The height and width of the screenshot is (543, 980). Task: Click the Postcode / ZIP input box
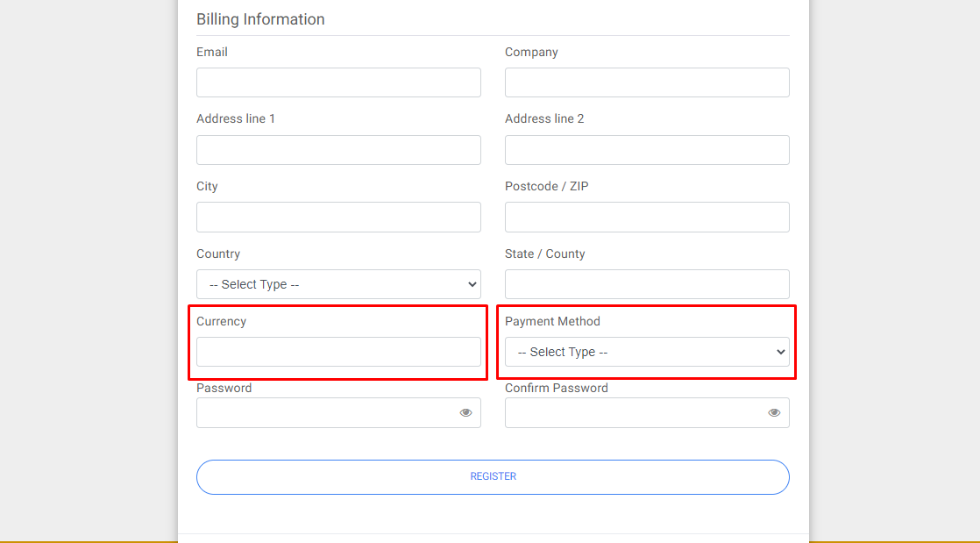coord(647,217)
